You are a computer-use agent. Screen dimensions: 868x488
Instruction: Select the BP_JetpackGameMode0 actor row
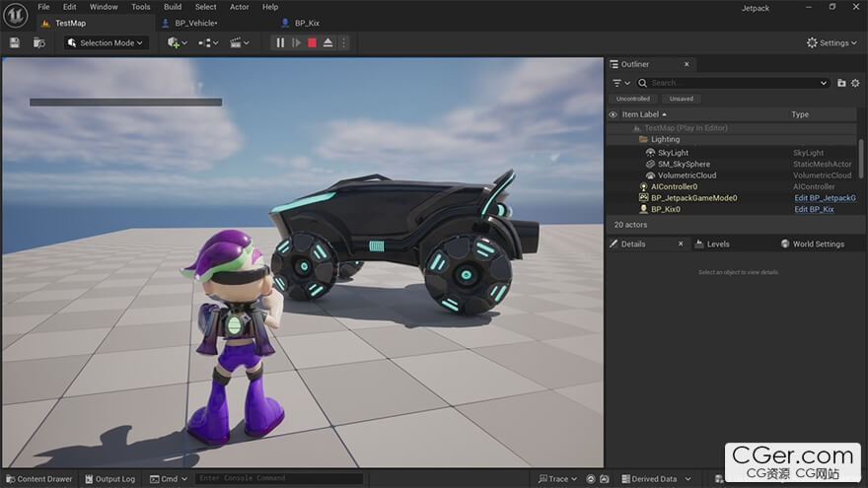pyautogui.click(x=732, y=198)
